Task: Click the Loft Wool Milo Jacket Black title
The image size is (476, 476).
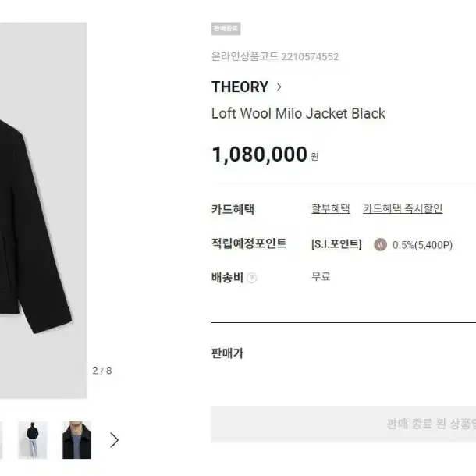Action: 298,113
